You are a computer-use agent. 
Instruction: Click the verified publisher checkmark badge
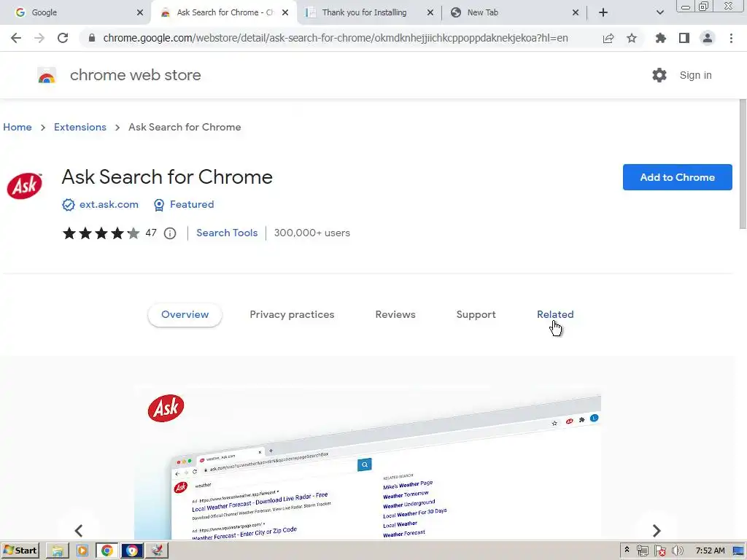68,205
